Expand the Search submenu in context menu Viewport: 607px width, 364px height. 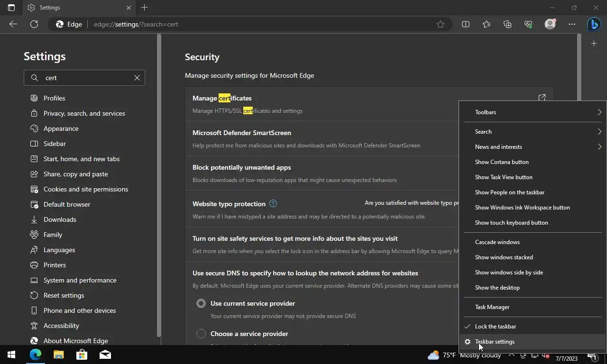coord(533,132)
